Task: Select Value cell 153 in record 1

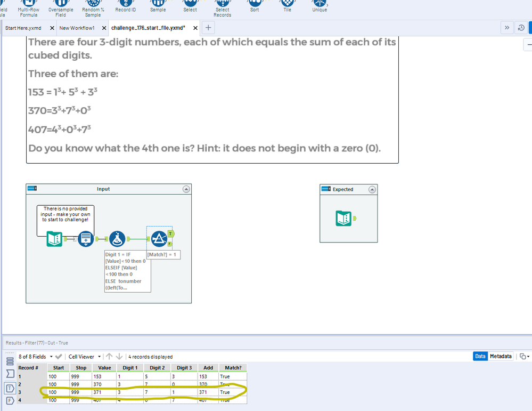Action: tap(104, 376)
